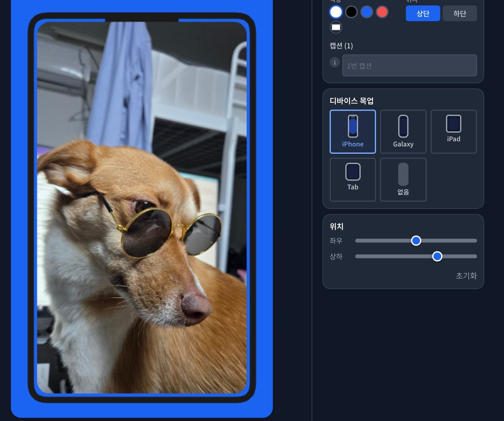Click the notch on the phone frame preview
Screen dimensions: 504x421
(x=142, y=19)
